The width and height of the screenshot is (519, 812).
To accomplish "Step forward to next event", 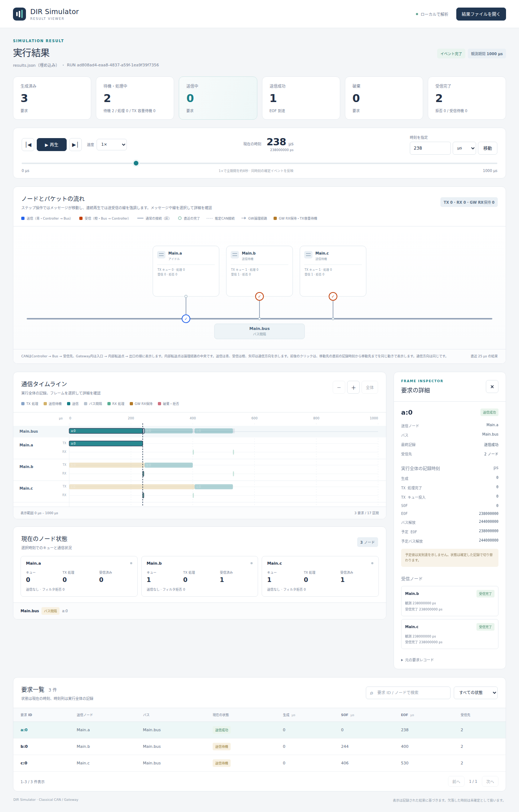I will pos(75,145).
